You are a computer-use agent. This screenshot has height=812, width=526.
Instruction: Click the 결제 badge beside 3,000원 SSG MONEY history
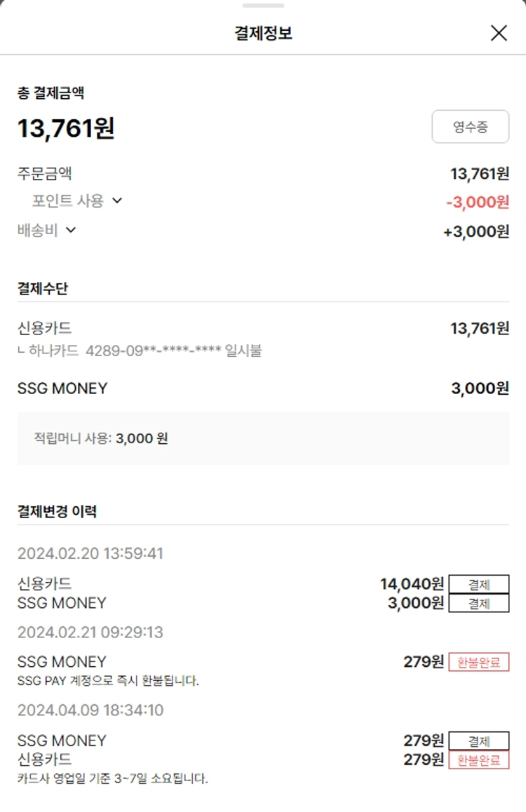[x=479, y=603]
